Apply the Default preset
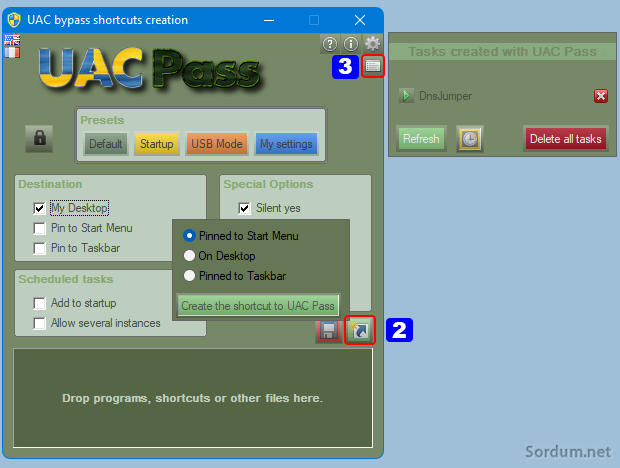The width and height of the screenshot is (620, 468). pyautogui.click(x=106, y=144)
